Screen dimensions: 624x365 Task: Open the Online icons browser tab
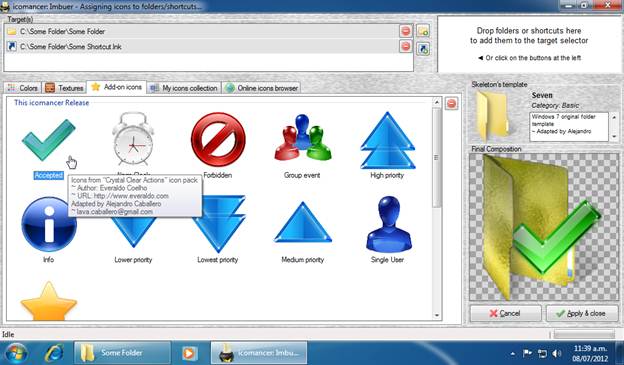point(261,88)
